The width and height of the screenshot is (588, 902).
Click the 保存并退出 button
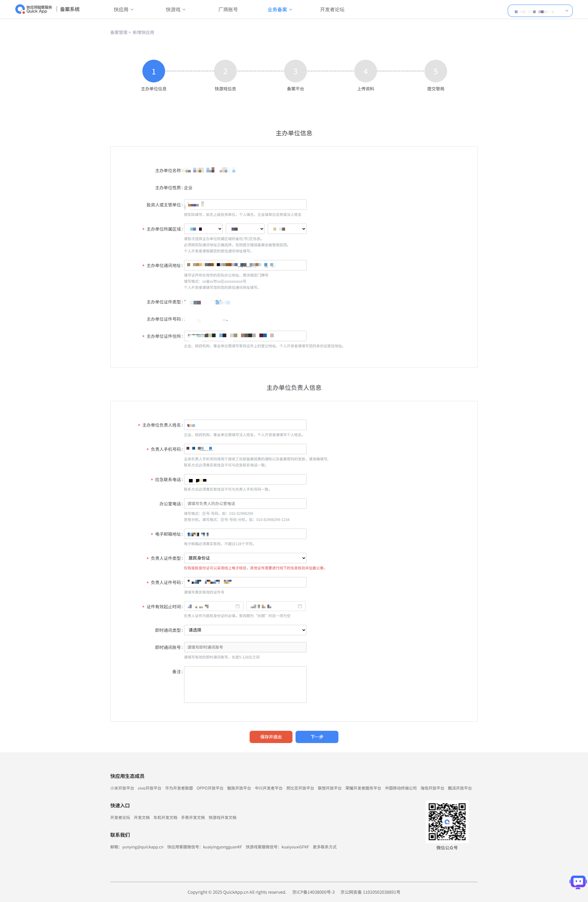[x=270, y=737]
